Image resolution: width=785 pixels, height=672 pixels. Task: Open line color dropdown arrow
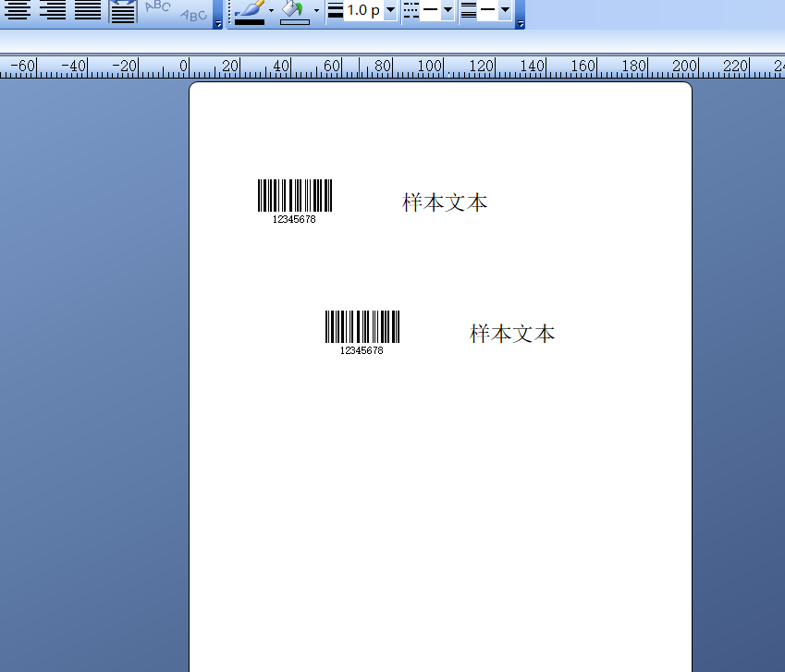pos(271,10)
